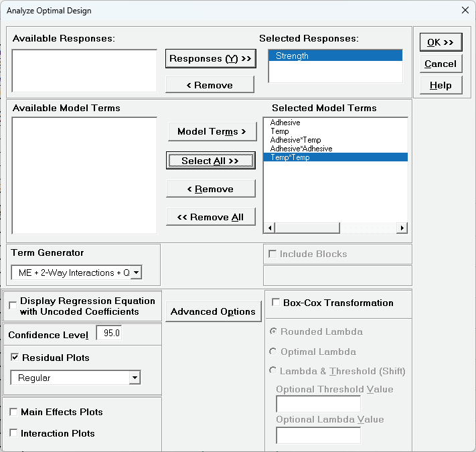Click right arrow of model terms scrollbar
The image size is (476, 452).
[402, 228]
